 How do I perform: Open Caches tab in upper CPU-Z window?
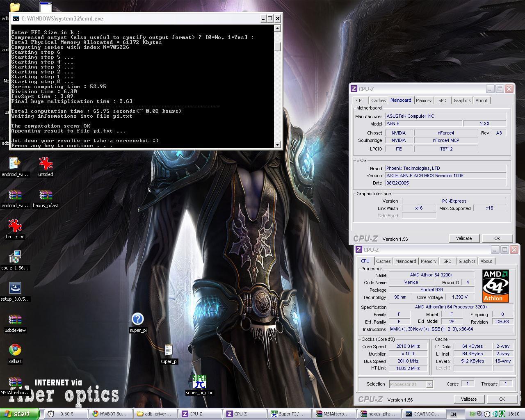378,100
